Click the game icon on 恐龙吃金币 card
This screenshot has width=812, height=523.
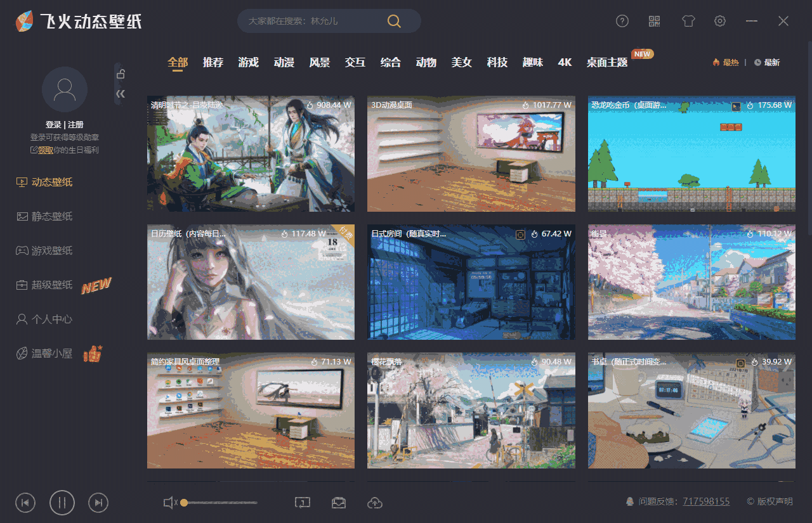click(736, 106)
